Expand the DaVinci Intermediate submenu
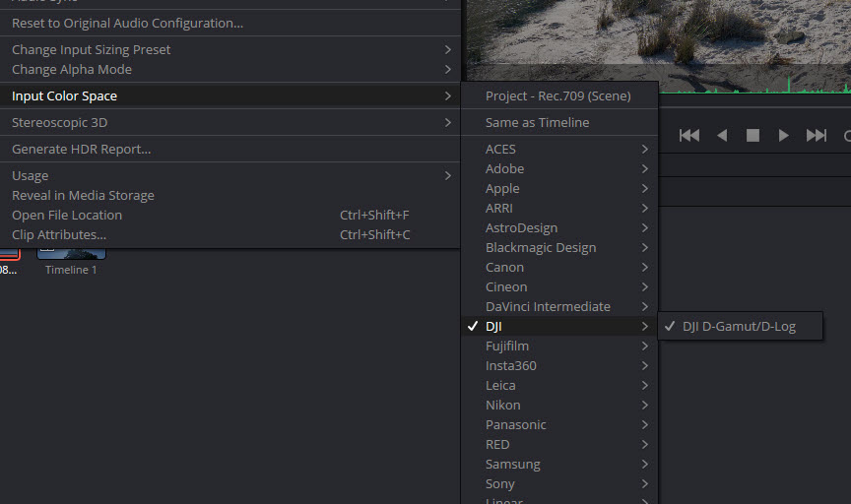Viewport: 851px width, 504px height. [x=559, y=306]
